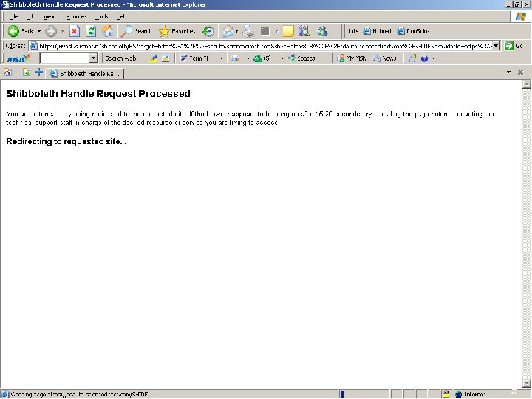Click the tab bar home icon
This screenshot has height=399, width=532.
[x=8, y=72]
